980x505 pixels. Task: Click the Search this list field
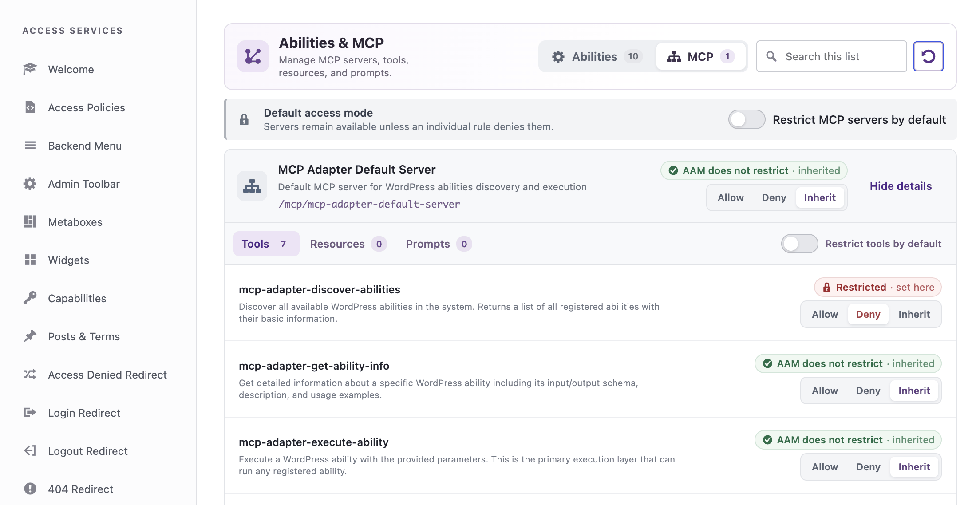click(831, 56)
